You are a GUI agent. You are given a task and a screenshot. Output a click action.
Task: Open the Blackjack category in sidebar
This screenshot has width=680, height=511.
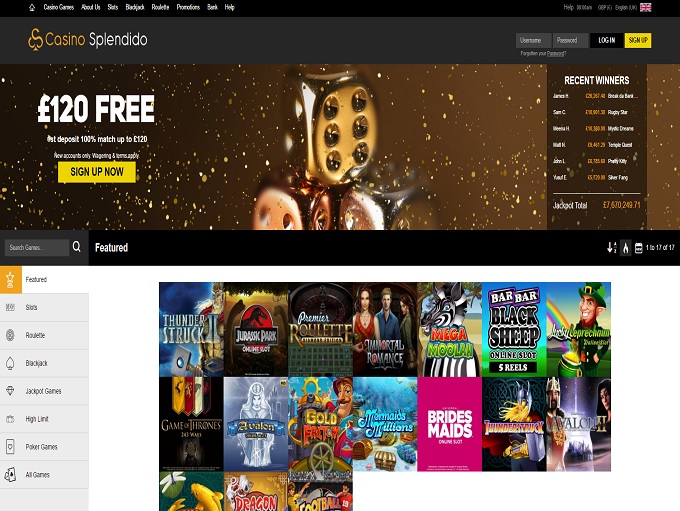point(44,363)
